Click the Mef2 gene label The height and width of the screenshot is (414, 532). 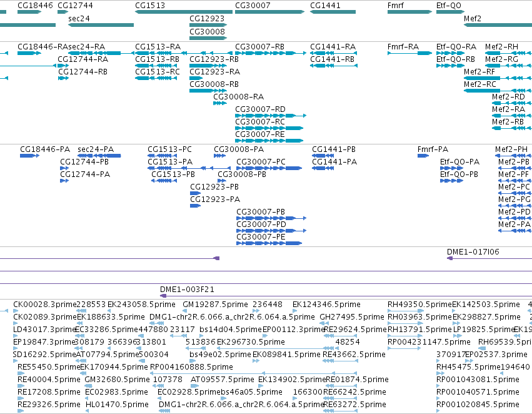click(473, 19)
